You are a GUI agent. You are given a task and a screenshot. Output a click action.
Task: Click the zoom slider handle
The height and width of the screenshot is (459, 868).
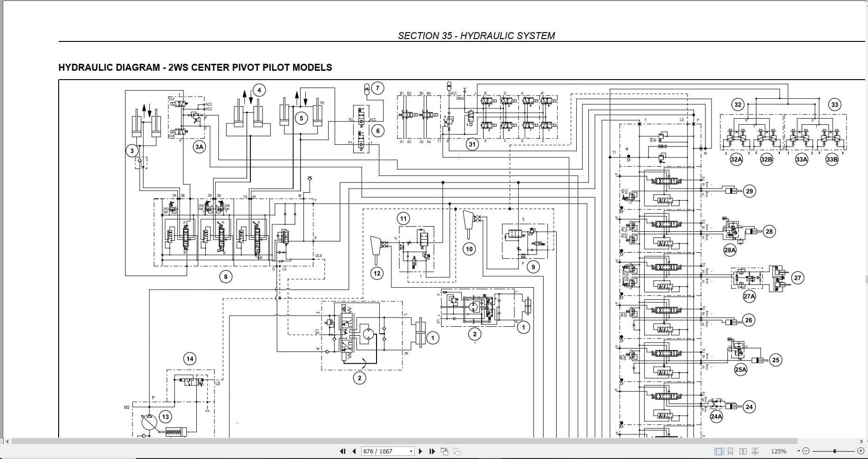(834, 451)
